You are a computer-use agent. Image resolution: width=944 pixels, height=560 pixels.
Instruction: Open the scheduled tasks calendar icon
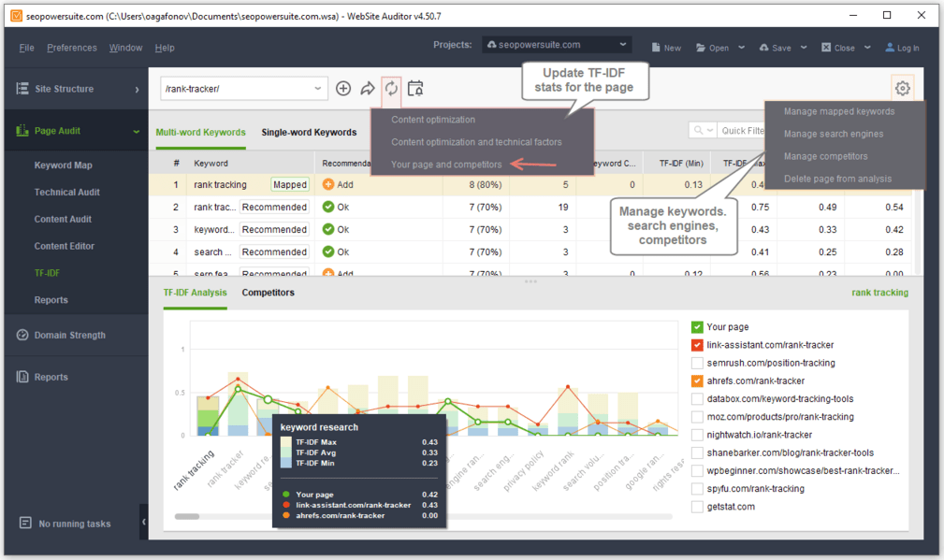(415, 87)
